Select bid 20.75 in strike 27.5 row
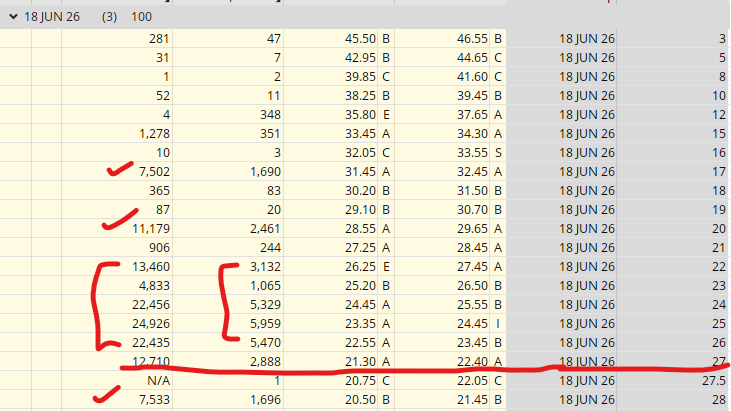This screenshot has width=731, height=411. click(360, 381)
